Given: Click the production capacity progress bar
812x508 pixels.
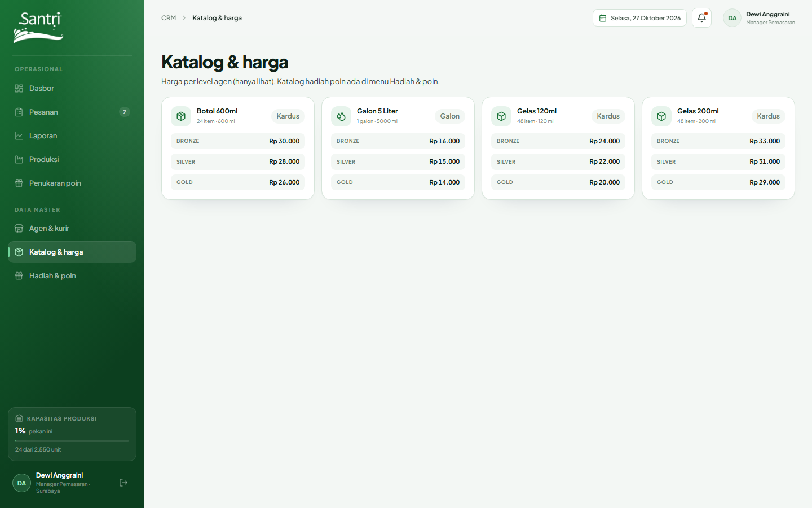Looking at the screenshot, I should (72, 441).
